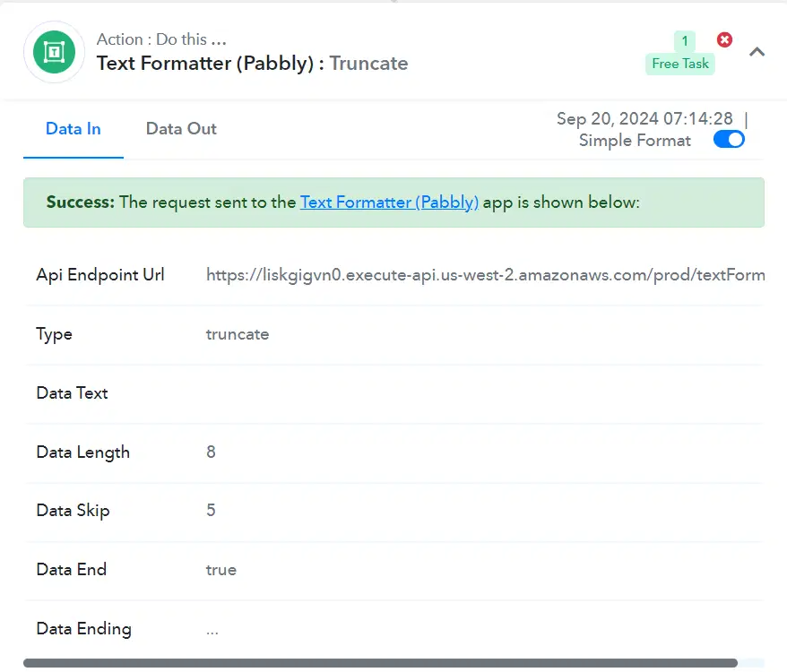Screen dimensions: 787x672
Task: Select the Data In tab
Action: [74, 129]
